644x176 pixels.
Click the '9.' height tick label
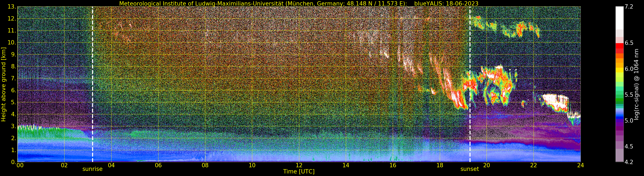pos(13,54)
